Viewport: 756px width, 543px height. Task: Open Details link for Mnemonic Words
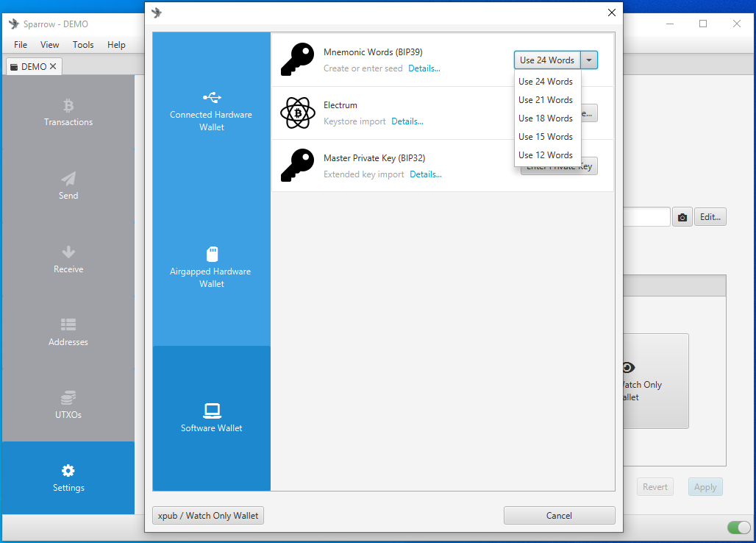coord(424,68)
